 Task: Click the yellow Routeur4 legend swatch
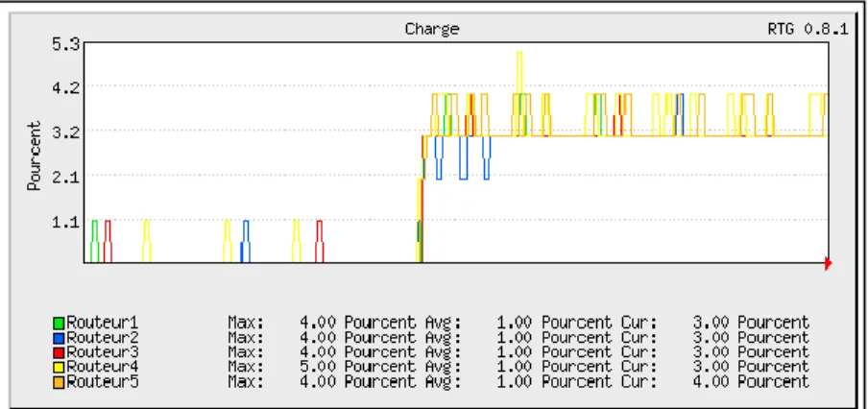(59, 367)
